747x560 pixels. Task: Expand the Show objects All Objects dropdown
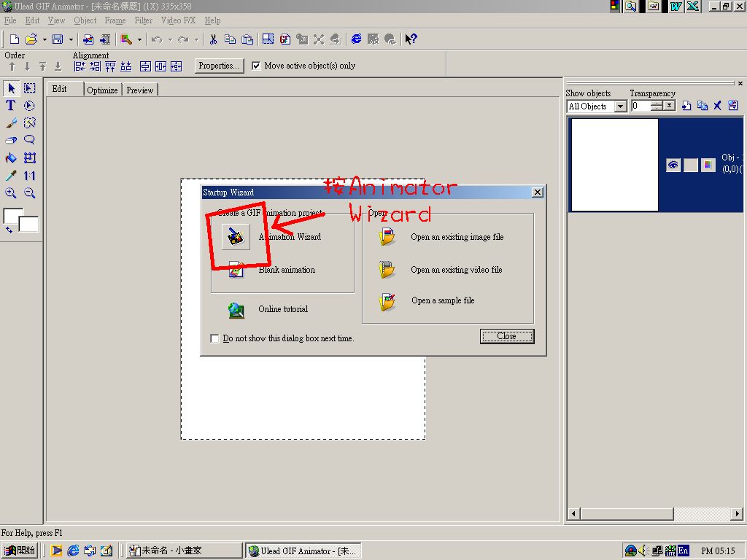click(x=620, y=106)
